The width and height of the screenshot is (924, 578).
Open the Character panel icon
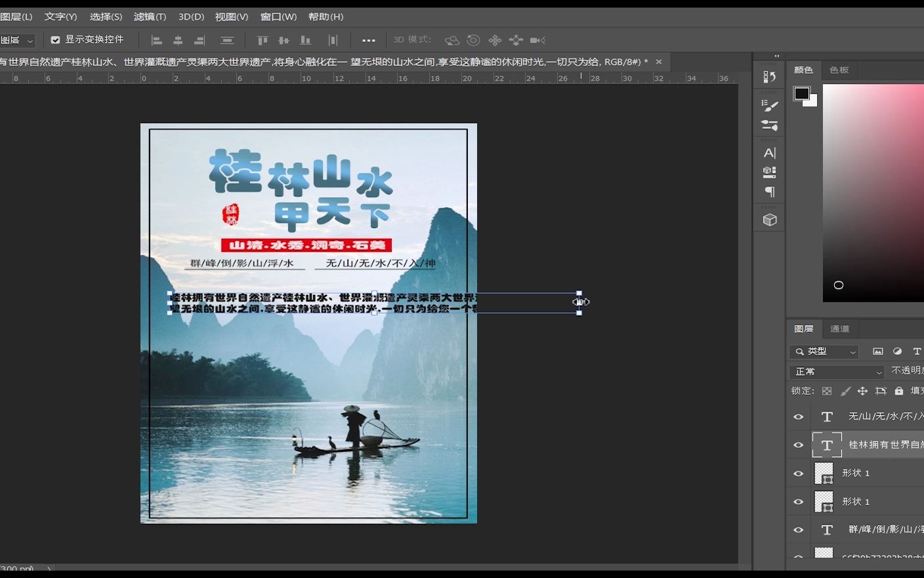pyautogui.click(x=768, y=152)
